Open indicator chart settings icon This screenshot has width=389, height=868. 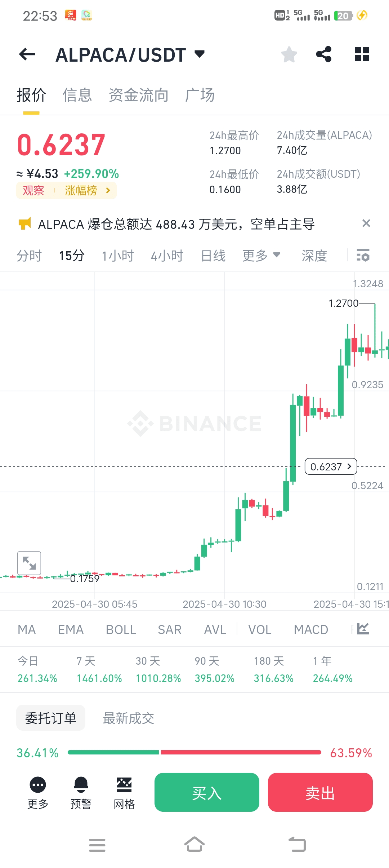click(363, 629)
